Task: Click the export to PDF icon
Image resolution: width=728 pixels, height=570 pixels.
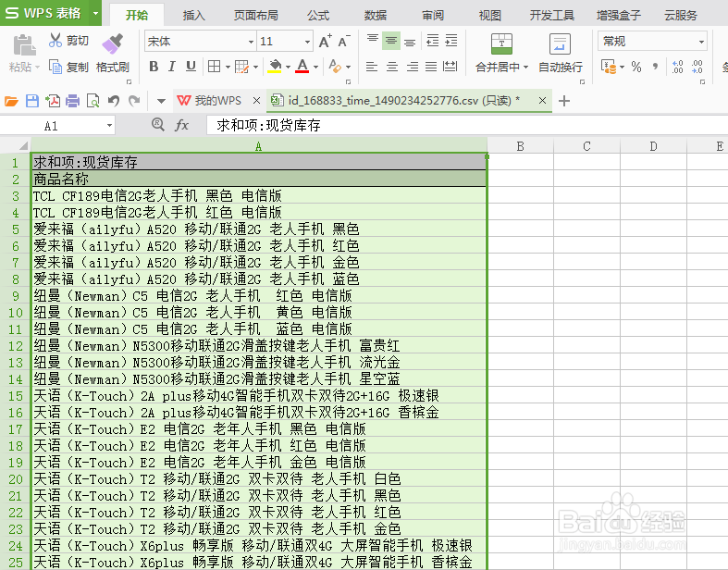Action: tap(53, 101)
